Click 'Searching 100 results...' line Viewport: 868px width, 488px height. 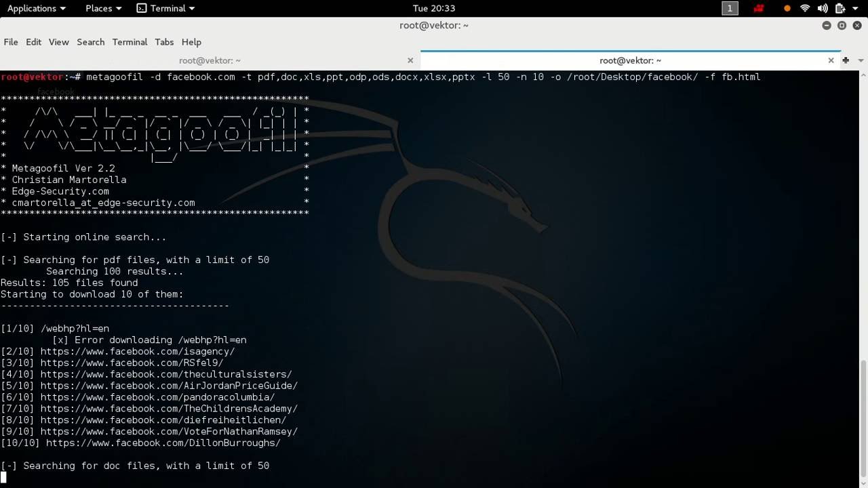(x=115, y=271)
